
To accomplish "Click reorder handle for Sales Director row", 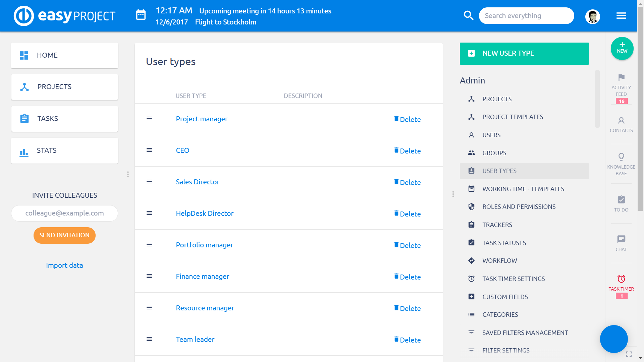I will 149,182.
